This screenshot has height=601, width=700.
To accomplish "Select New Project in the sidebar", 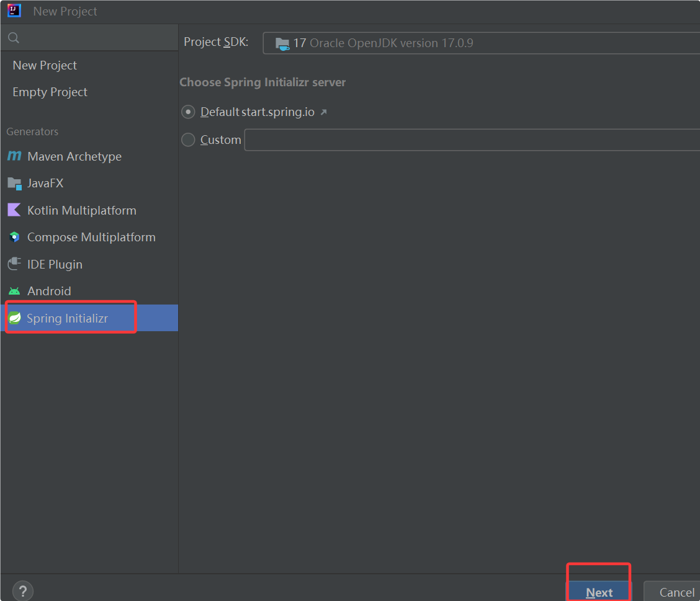I will [89, 65].
